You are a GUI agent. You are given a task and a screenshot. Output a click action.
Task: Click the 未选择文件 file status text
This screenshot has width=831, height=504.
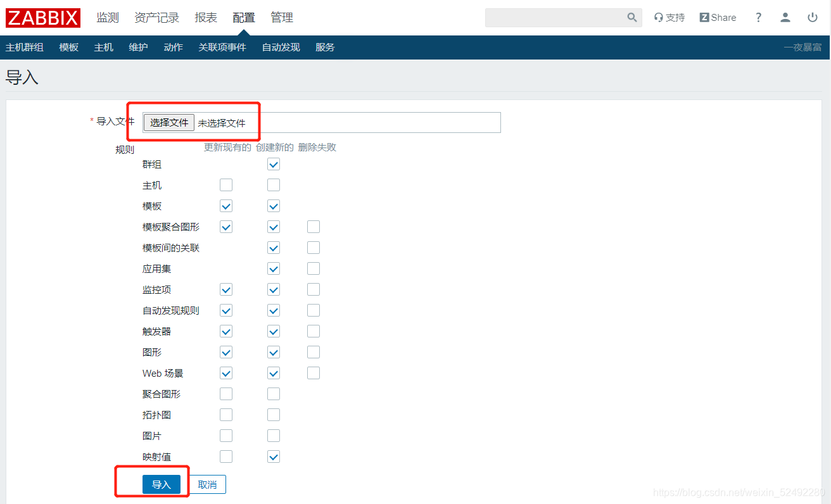[222, 123]
